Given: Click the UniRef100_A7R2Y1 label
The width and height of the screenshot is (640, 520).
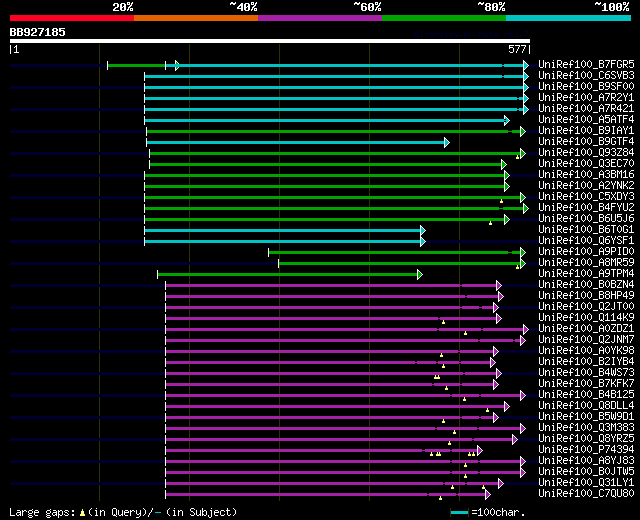Looking at the screenshot, I should pyautogui.click(x=586, y=98).
